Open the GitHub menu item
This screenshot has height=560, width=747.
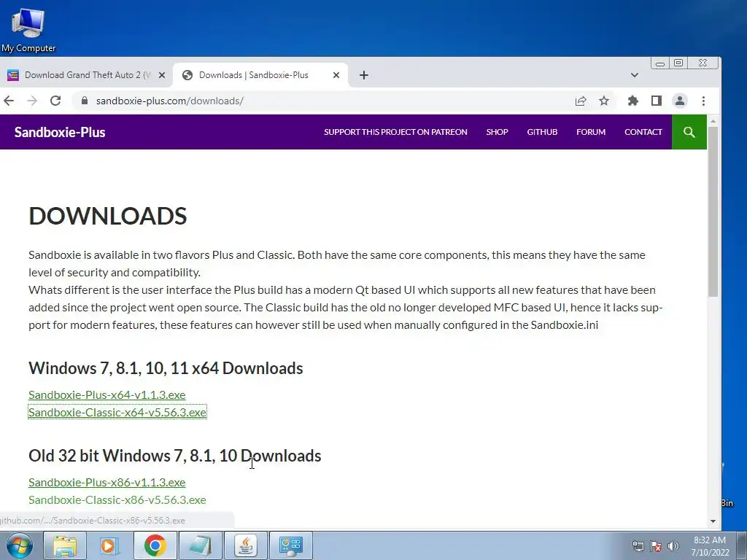542,132
